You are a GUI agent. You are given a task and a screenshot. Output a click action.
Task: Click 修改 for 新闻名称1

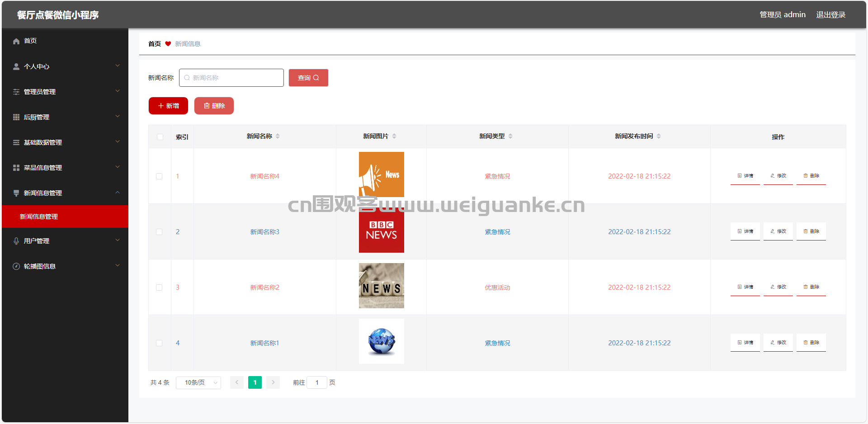pos(778,343)
